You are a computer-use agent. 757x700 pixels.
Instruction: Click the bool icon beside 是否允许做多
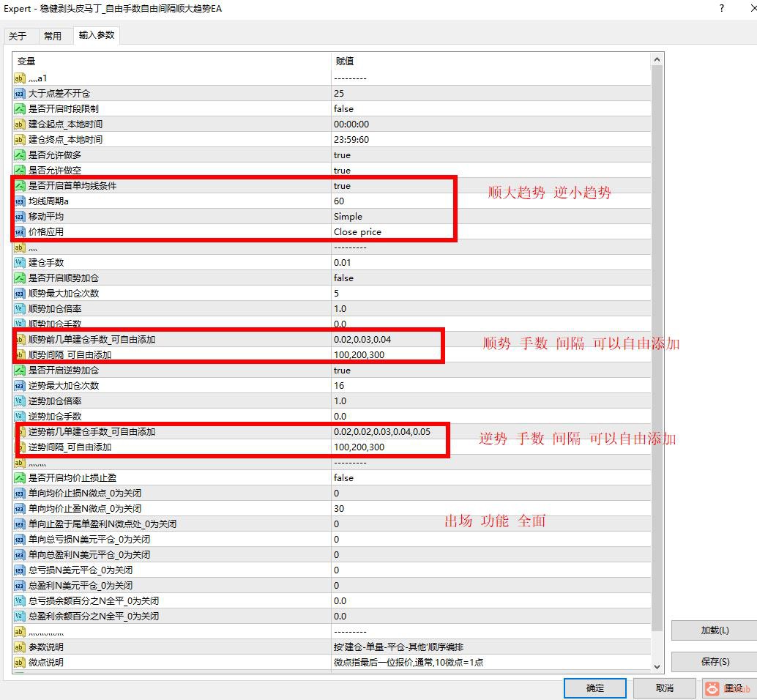point(19,155)
